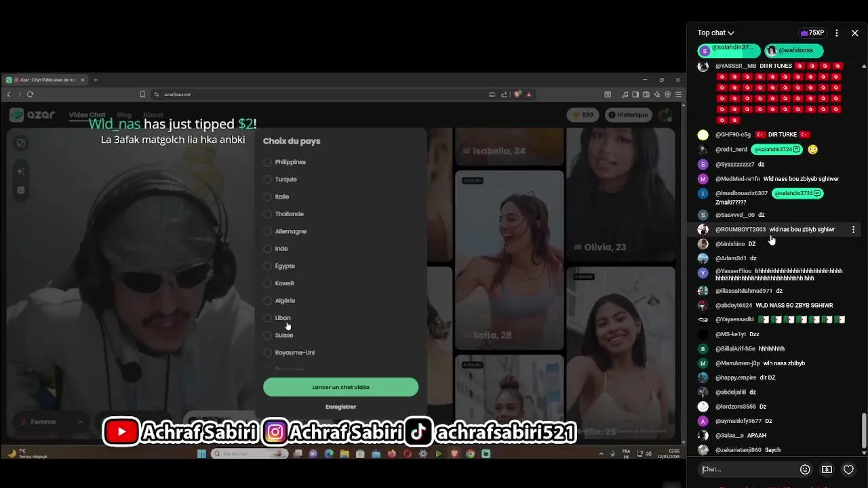Click the Azar logo

pos(33,115)
